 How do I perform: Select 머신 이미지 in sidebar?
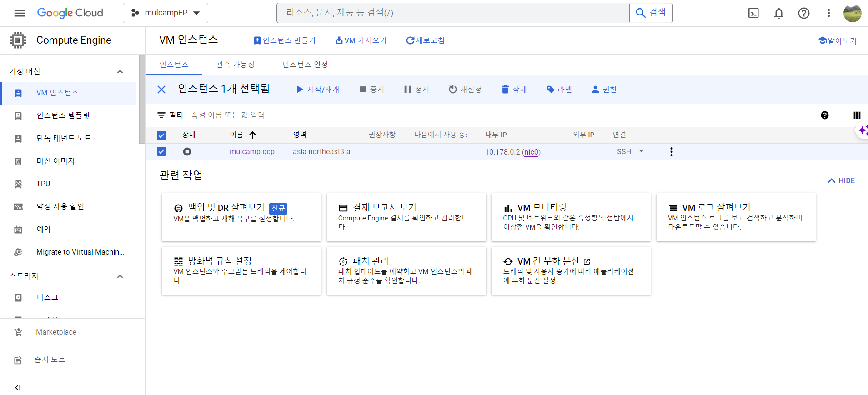point(68,161)
